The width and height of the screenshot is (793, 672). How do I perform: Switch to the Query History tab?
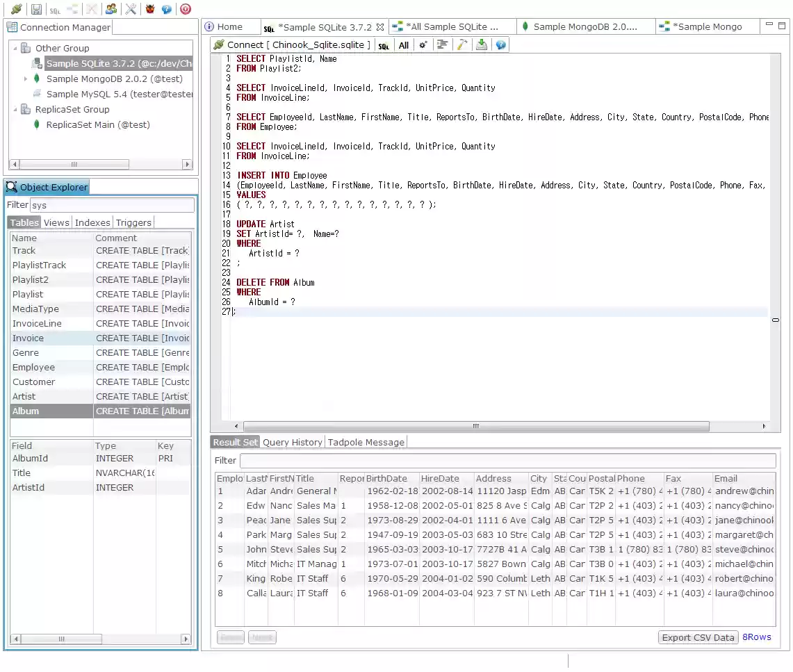click(292, 442)
